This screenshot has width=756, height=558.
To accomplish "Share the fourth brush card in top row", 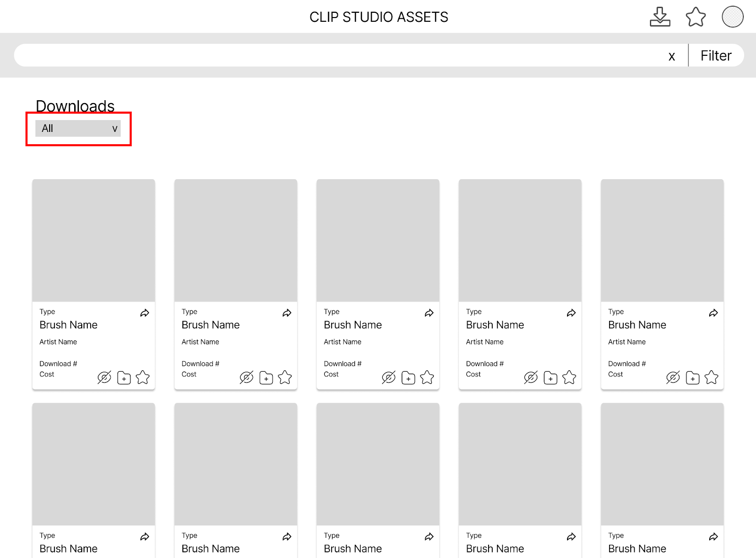I will click(x=571, y=313).
